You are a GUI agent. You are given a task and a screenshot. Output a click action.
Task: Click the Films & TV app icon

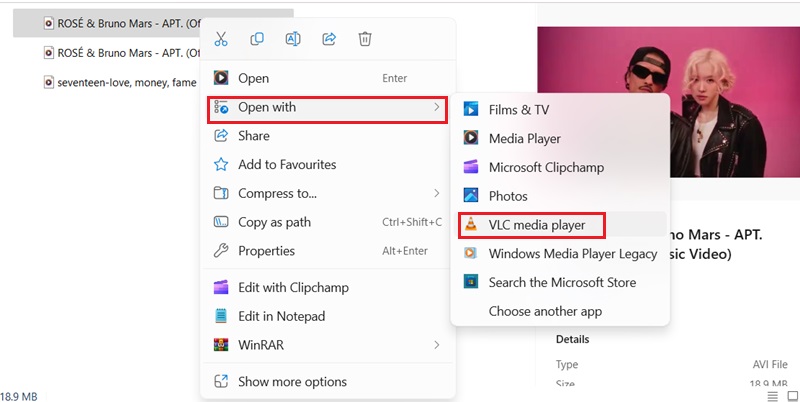(471, 109)
